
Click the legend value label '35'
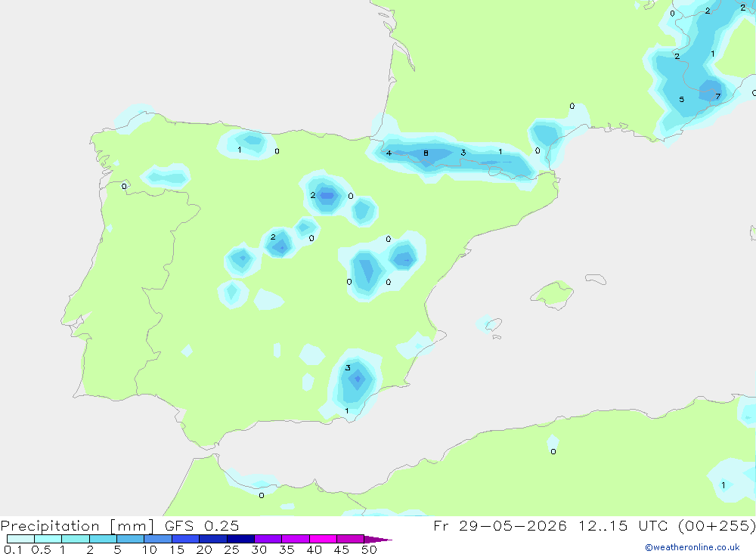coord(287,549)
